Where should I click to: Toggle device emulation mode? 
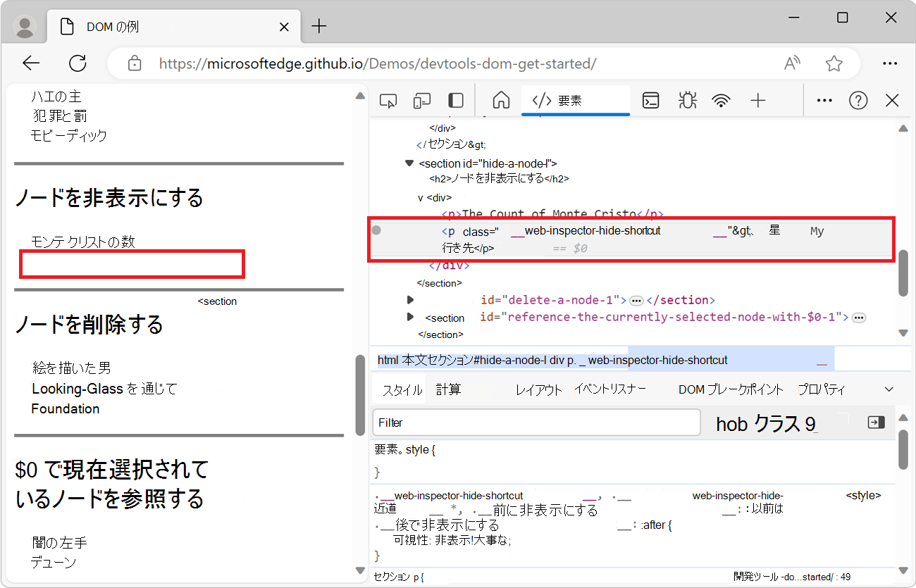click(421, 100)
